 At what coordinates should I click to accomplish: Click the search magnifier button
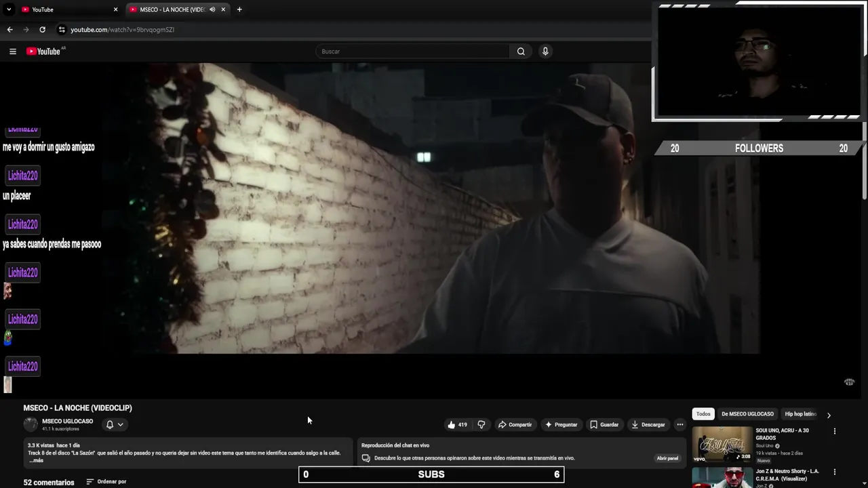(x=521, y=52)
